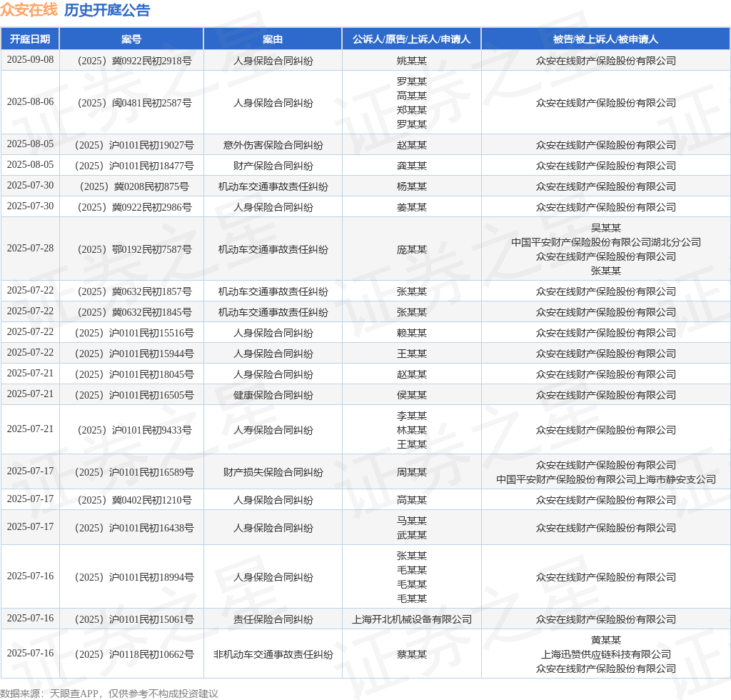Select case number 鄂0192民初7587号
The height and width of the screenshot is (700, 731).
pos(135,249)
